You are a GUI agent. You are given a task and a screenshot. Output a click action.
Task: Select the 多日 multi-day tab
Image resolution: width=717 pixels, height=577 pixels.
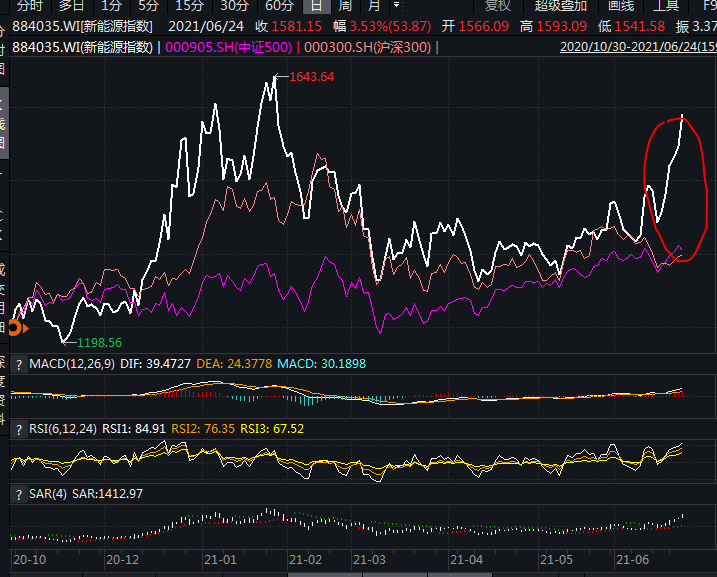click(71, 6)
